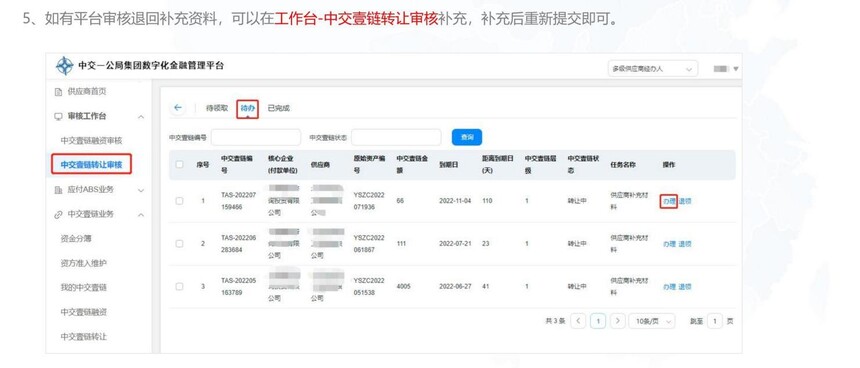Switch to the 待办 tab
The height and width of the screenshot is (368, 860).
pyautogui.click(x=248, y=109)
